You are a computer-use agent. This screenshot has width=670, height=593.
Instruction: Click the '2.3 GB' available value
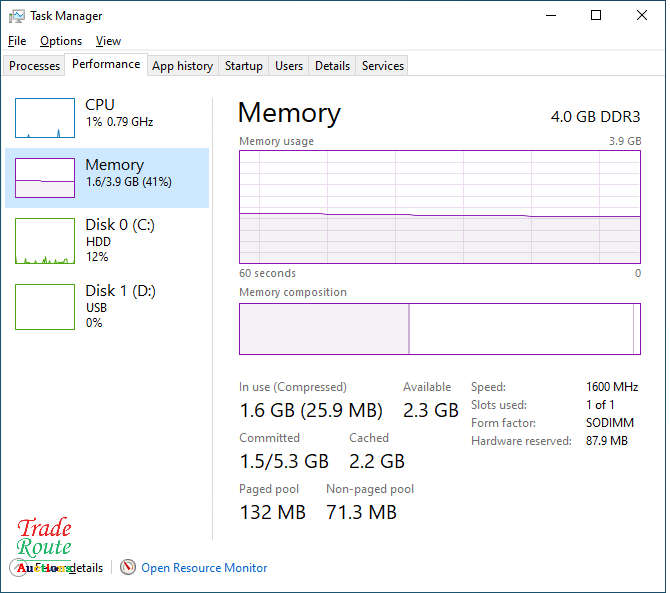431,410
